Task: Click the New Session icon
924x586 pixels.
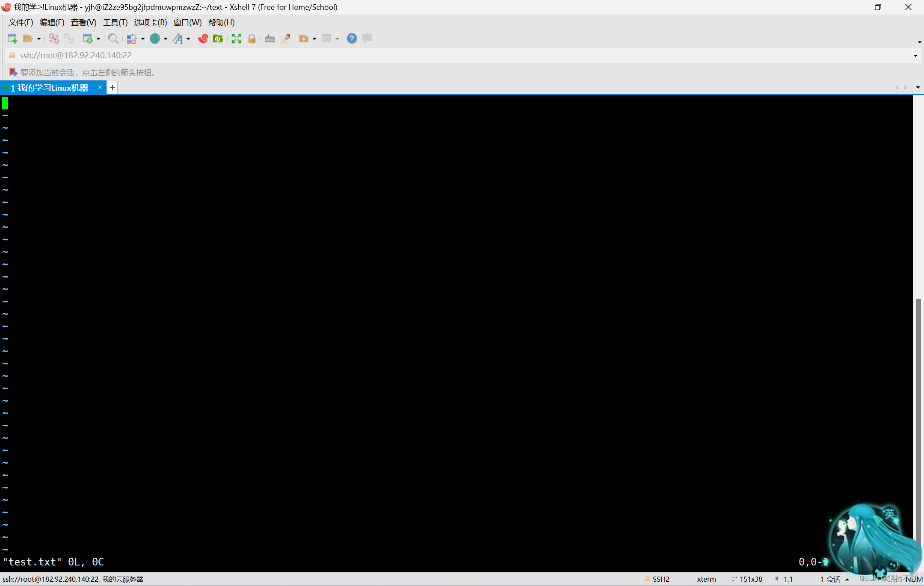Action: (x=12, y=38)
